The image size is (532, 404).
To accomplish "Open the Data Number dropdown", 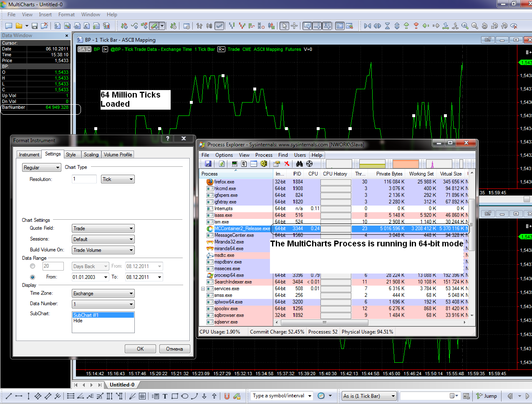I will pos(103,304).
